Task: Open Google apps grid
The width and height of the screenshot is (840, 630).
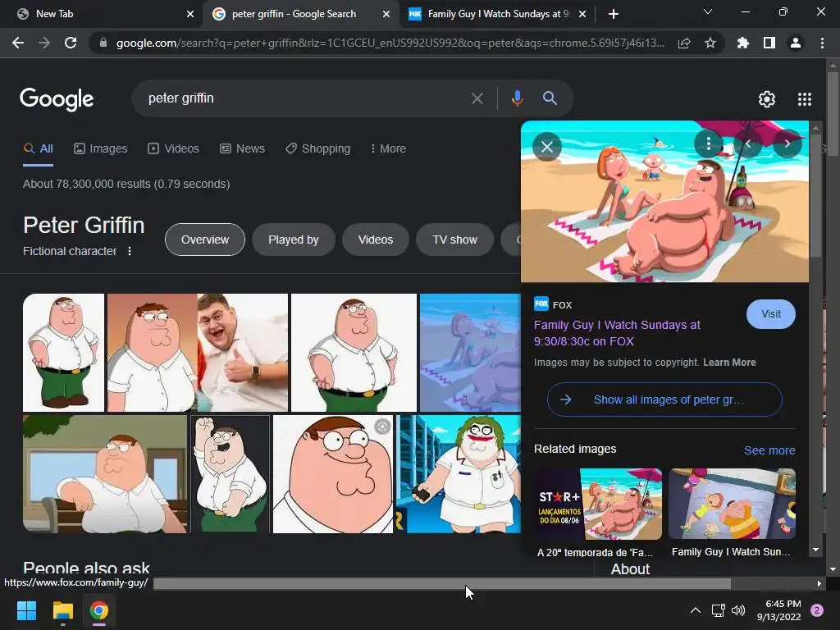Action: [805, 99]
